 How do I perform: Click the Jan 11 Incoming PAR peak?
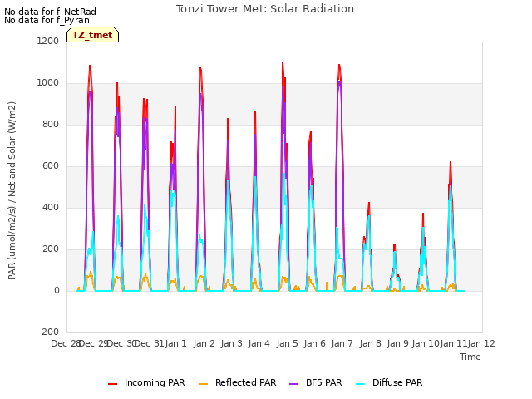(451, 163)
